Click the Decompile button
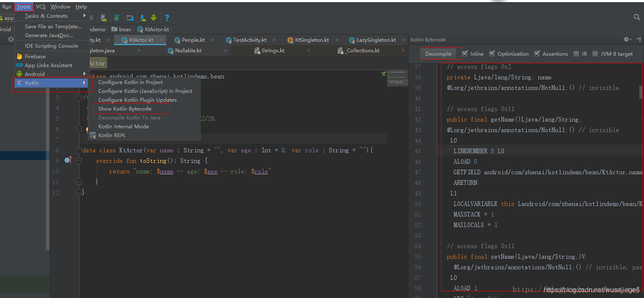Image resolution: width=644 pixels, height=298 pixels. (438, 54)
